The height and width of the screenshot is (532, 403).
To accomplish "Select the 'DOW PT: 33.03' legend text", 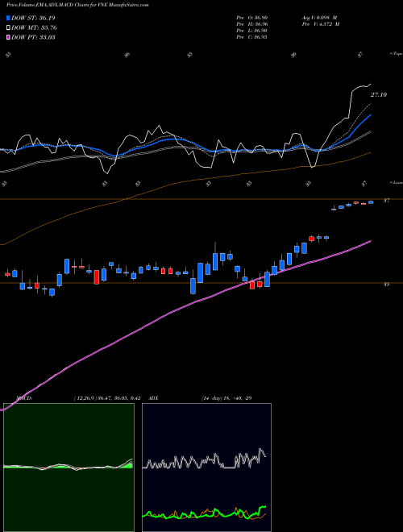I will pos(33,37).
